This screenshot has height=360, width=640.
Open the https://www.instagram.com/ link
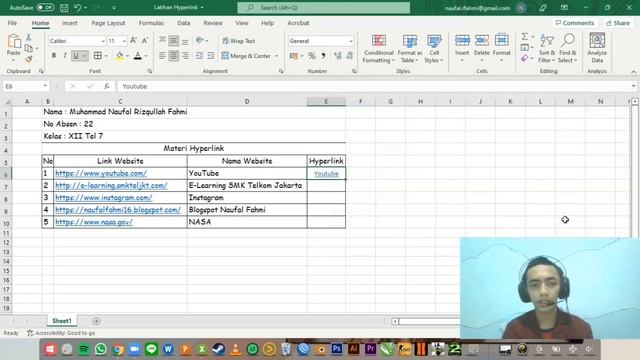[104, 198]
